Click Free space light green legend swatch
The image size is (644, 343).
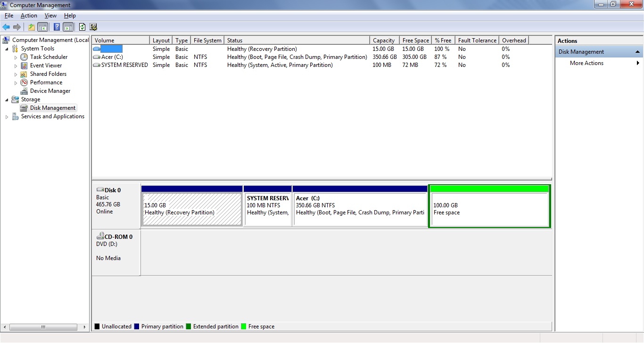point(244,326)
